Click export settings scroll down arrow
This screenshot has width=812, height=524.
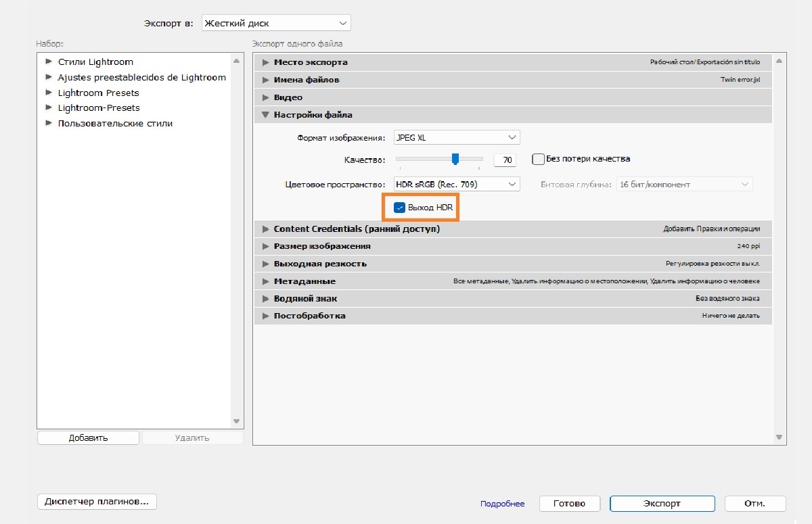(779, 437)
